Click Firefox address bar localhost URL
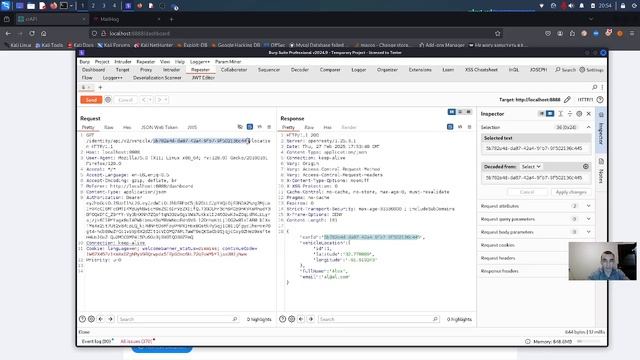Image resolution: width=640 pixels, height=360 pixels. [x=139, y=33]
